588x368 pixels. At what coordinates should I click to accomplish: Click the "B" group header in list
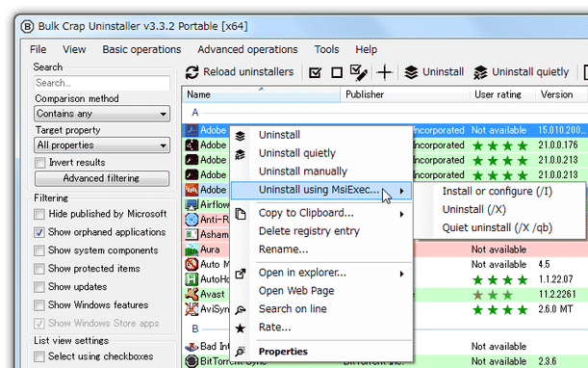(195, 329)
